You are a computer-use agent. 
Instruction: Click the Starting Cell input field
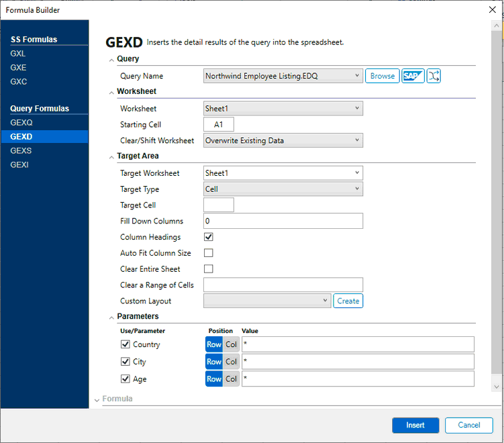click(219, 124)
